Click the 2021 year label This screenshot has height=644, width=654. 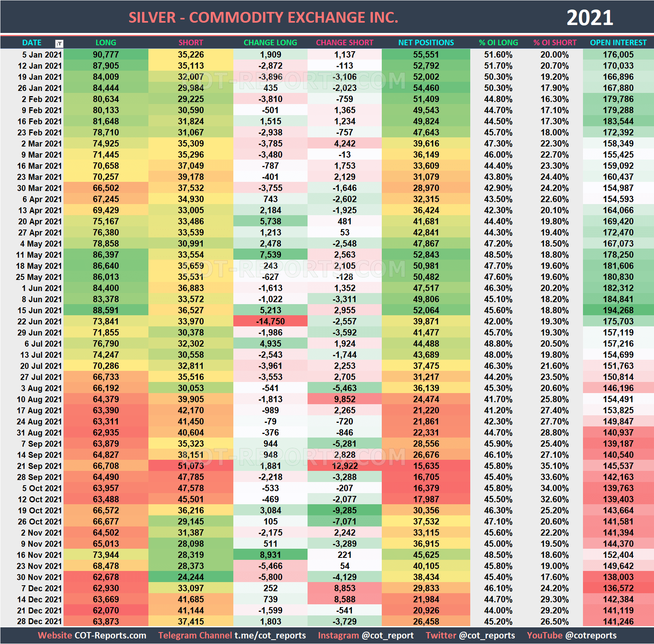(x=591, y=17)
